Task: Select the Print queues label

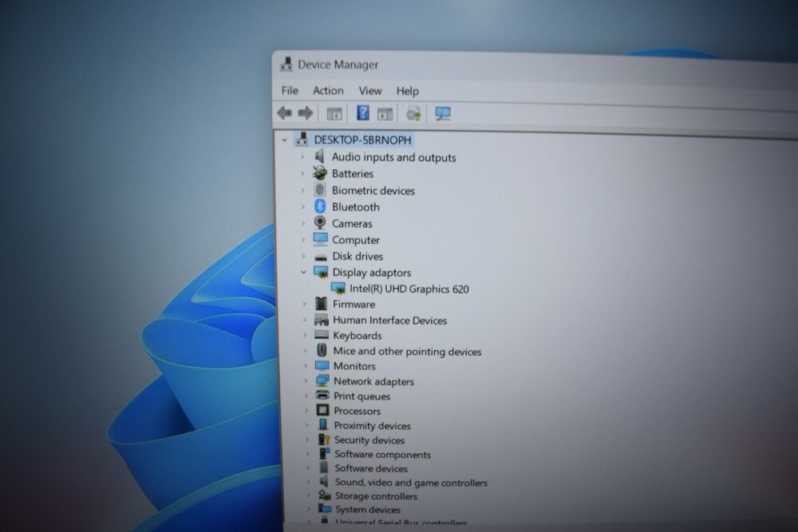Action: click(361, 396)
